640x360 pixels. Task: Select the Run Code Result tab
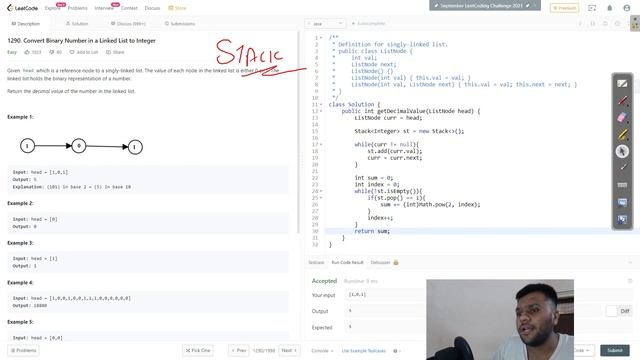(347, 262)
